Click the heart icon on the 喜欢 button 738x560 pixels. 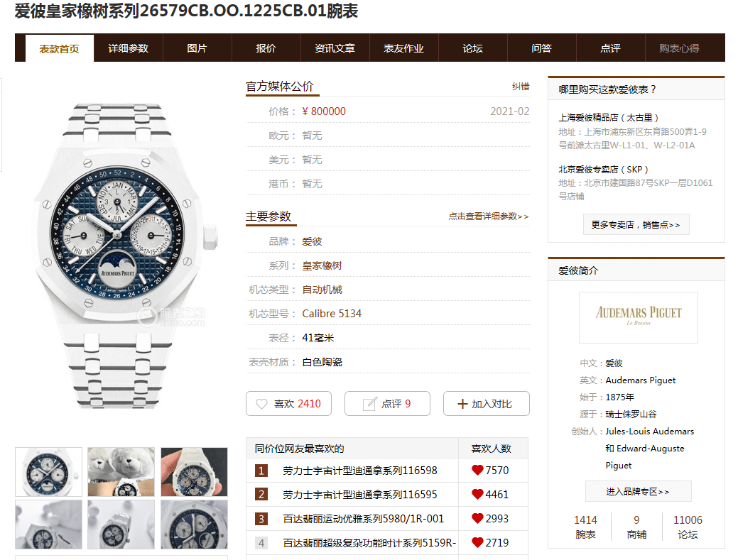click(261, 404)
